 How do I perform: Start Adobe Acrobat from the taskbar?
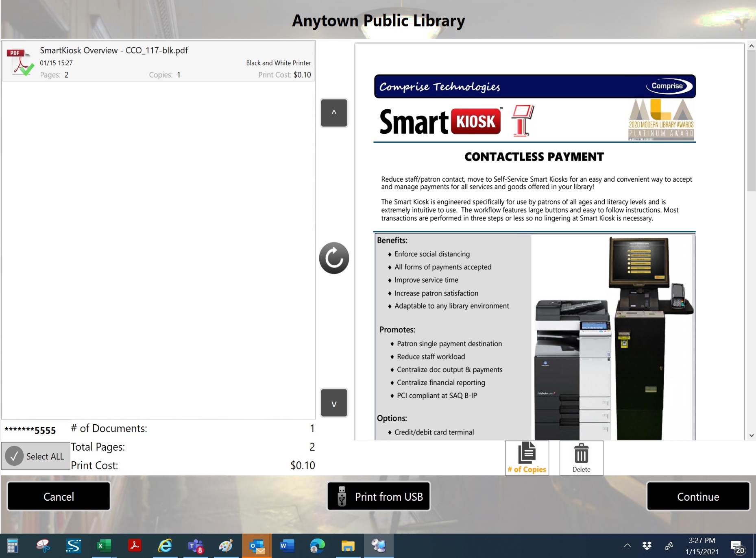(x=135, y=545)
